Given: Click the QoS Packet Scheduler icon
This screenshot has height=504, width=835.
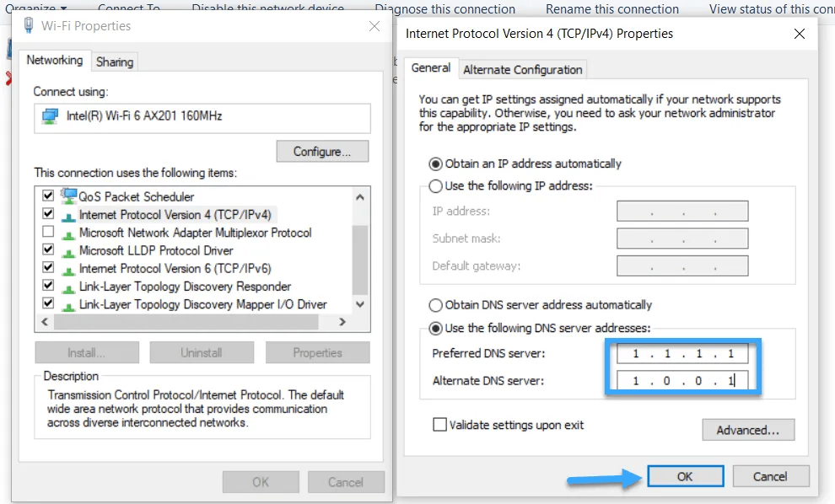Looking at the screenshot, I should [68, 196].
